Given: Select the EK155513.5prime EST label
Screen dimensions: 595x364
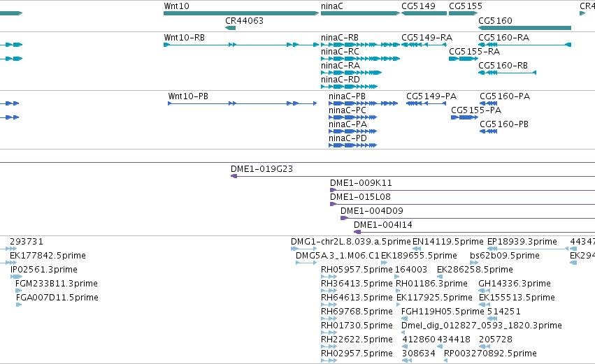Looking at the screenshot, I should pos(517,298).
